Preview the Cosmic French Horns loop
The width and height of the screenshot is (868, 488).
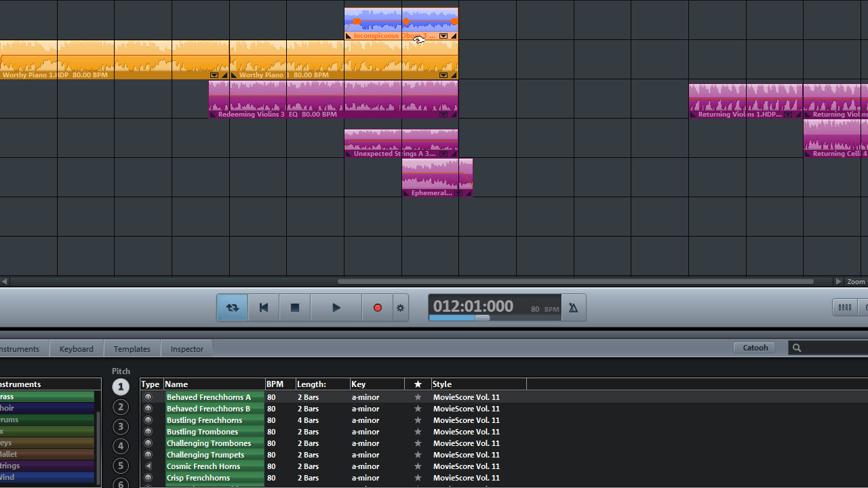[x=148, y=466]
